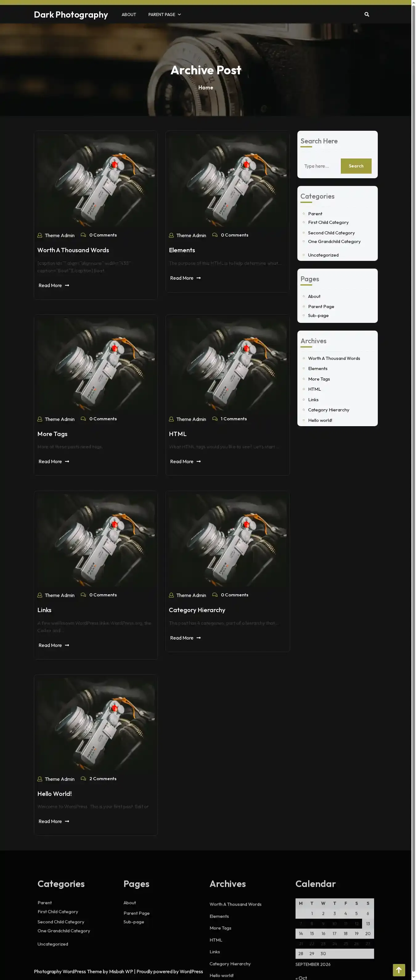Click the Read More arrow on Elements post

pos(198,278)
